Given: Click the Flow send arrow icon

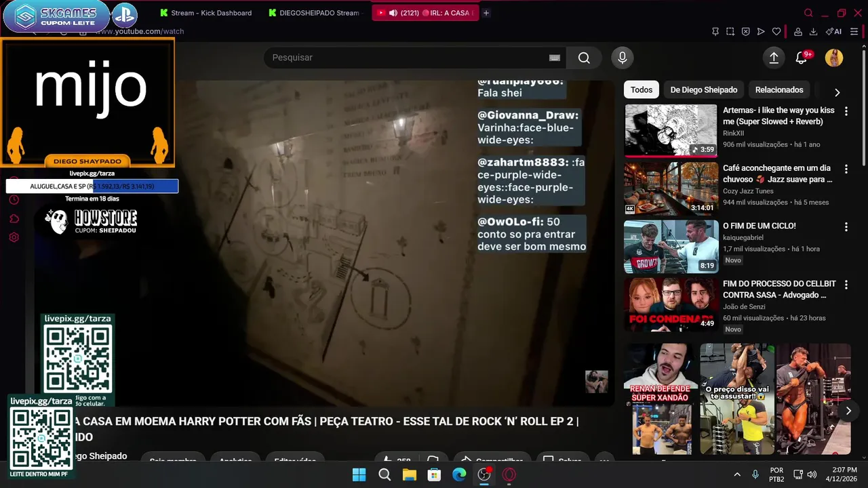Looking at the screenshot, I should coord(761,31).
